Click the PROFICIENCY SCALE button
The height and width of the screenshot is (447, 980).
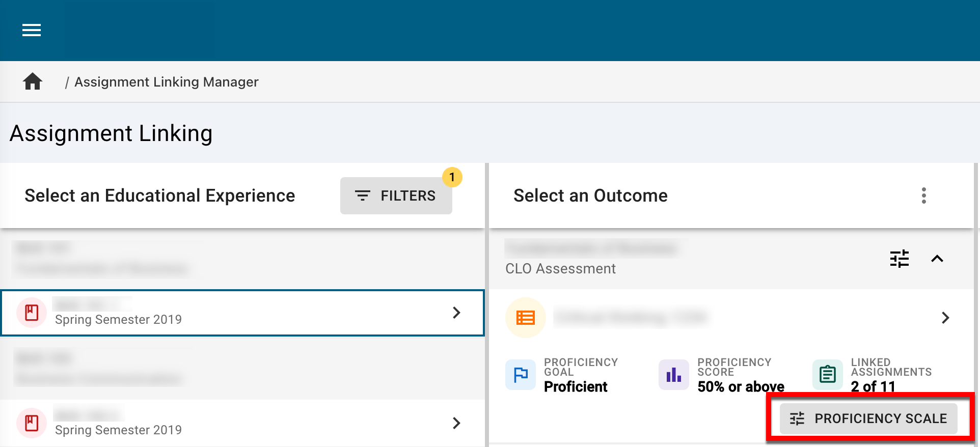click(x=868, y=418)
